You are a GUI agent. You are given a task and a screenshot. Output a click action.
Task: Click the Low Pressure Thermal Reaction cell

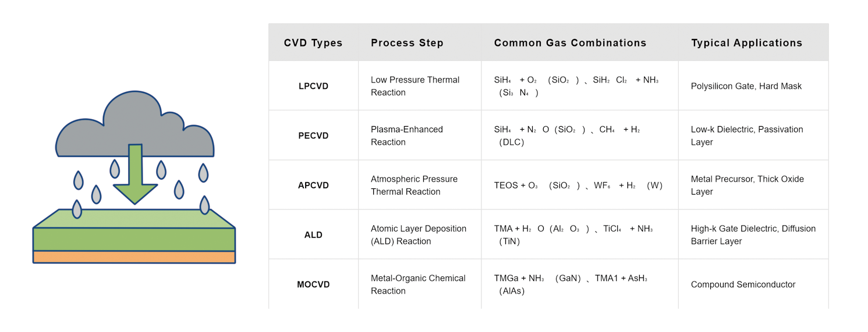point(415,86)
